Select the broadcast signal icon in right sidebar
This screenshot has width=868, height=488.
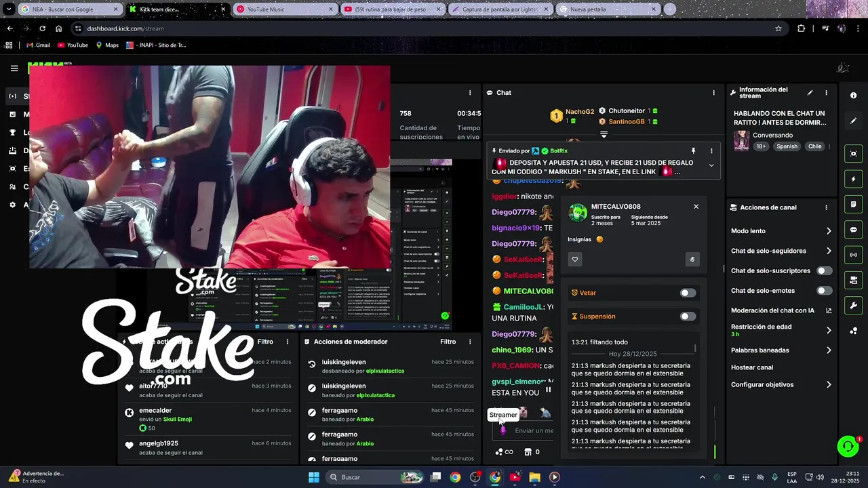853,255
